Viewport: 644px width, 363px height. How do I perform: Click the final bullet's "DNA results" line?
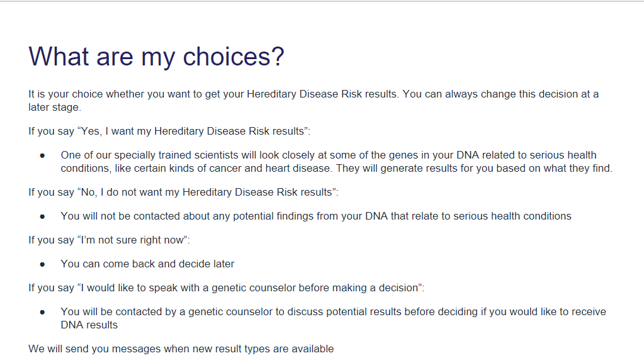pyautogui.click(x=89, y=325)
